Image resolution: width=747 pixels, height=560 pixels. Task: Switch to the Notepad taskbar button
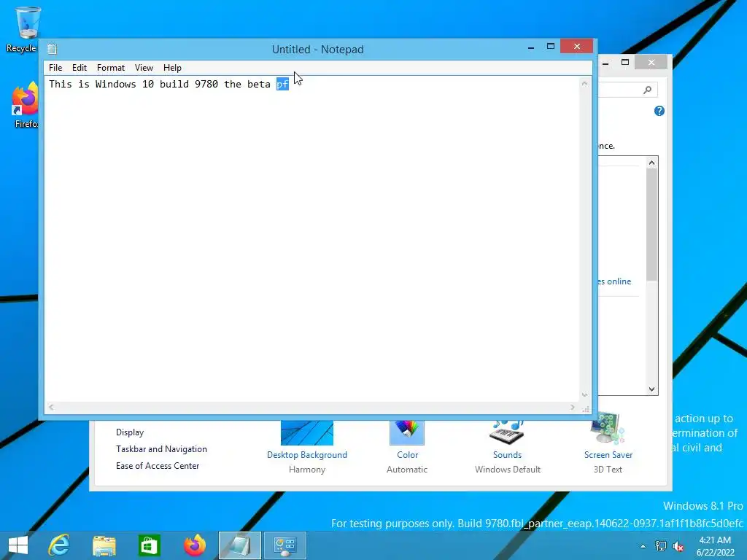coord(239,545)
